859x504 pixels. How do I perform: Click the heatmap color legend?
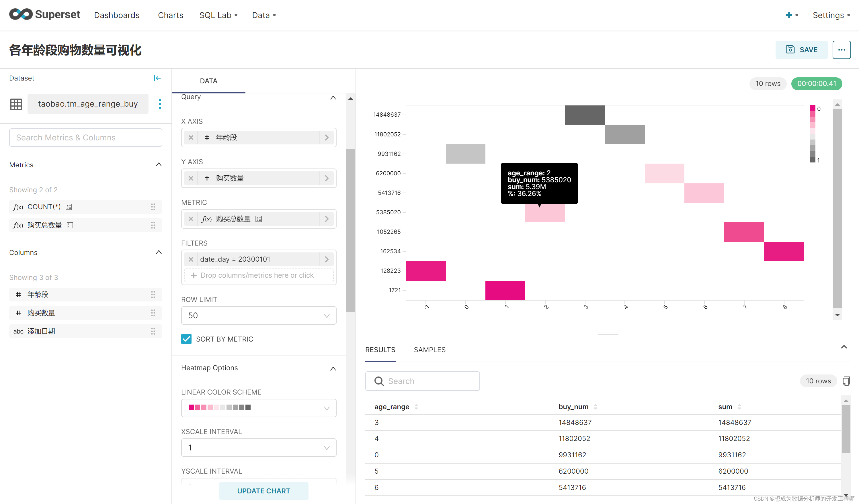point(812,134)
